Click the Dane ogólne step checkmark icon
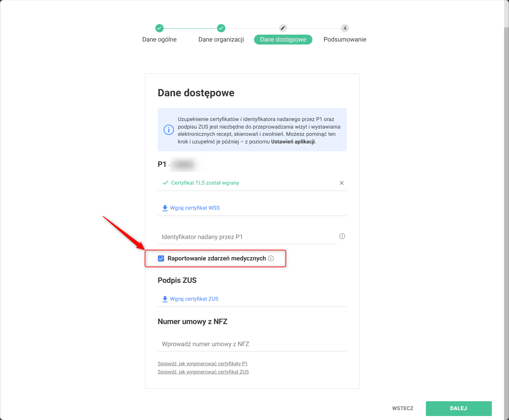 [x=159, y=28]
